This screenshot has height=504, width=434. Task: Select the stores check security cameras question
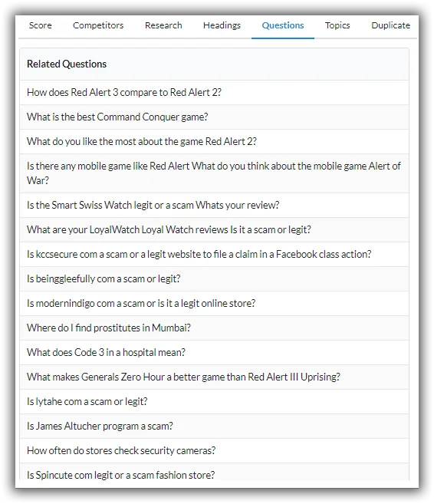click(214, 450)
